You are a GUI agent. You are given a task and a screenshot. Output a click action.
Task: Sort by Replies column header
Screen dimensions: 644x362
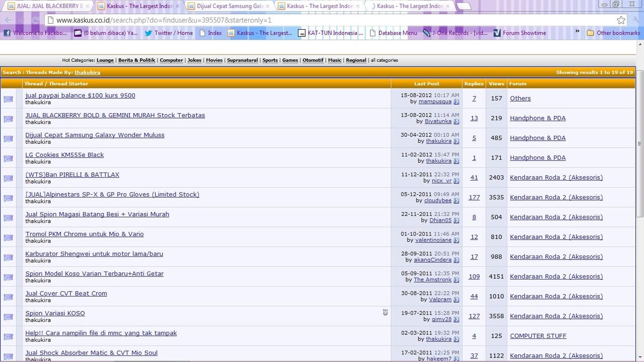point(474,84)
